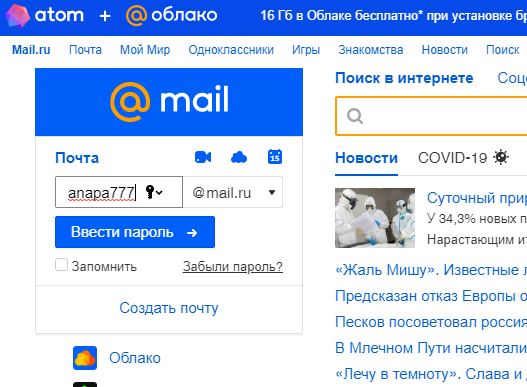The image size is (527, 387).
Task: Open Одноклассники in the top navigation
Action: pyautogui.click(x=231, y=50)
